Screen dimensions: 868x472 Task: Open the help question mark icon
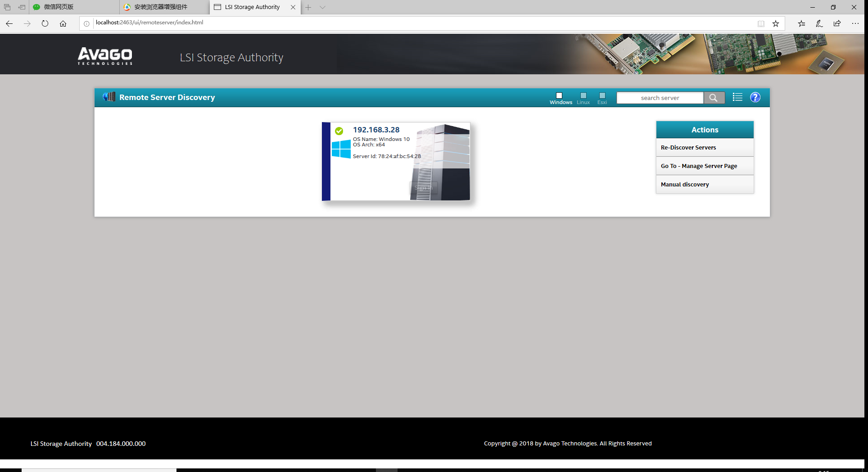pyautogui.click(x=755, y=97)
